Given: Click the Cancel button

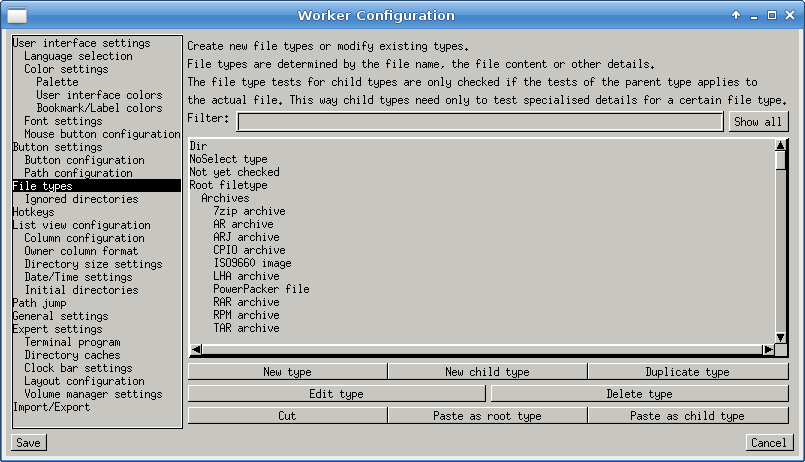Looking at the screenshot, I should 768,443.
